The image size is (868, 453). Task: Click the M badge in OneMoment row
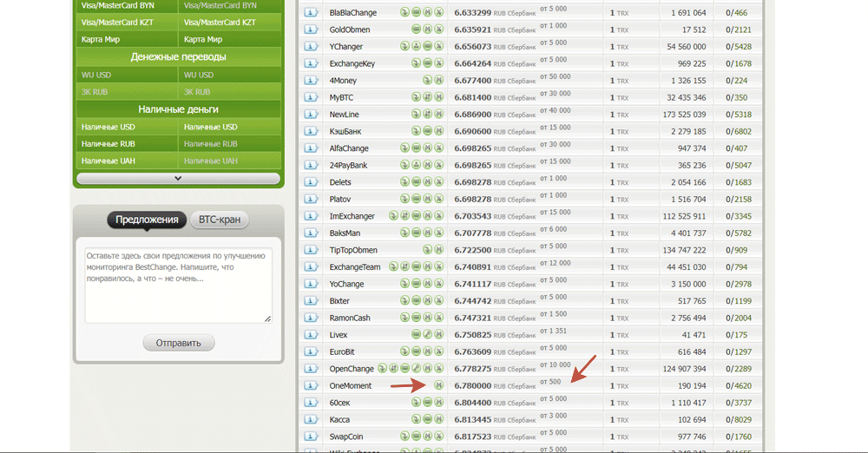click(x=439, y=385)
